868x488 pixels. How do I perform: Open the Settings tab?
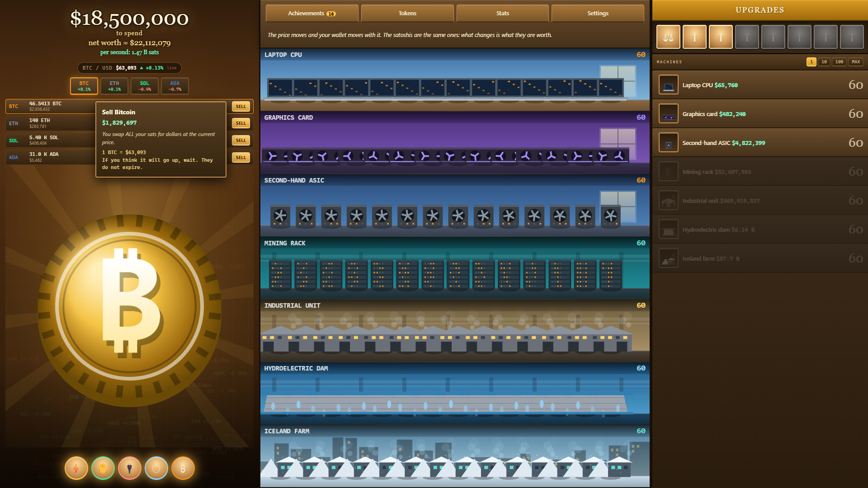coord(598,14)
